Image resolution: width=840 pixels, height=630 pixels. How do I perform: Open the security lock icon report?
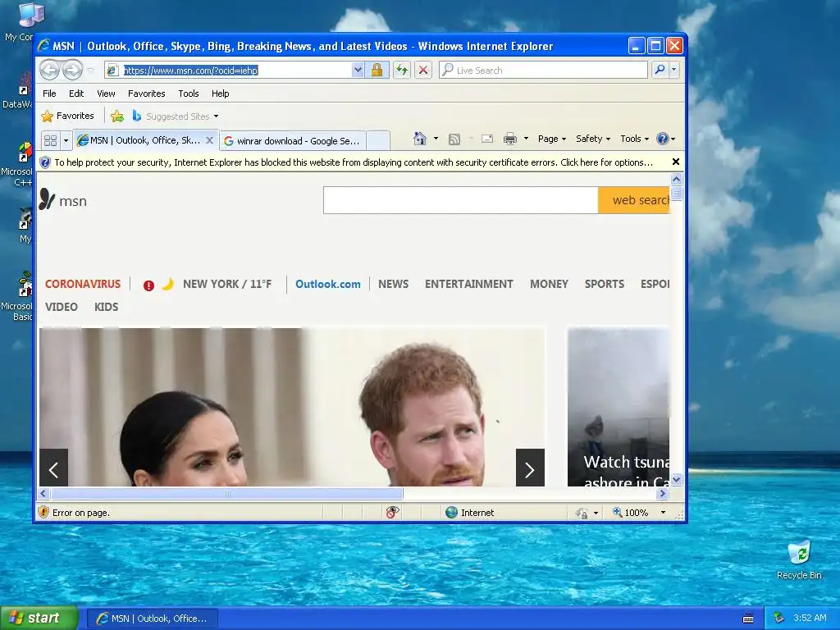pyautogui.click(x=377, y=71)
